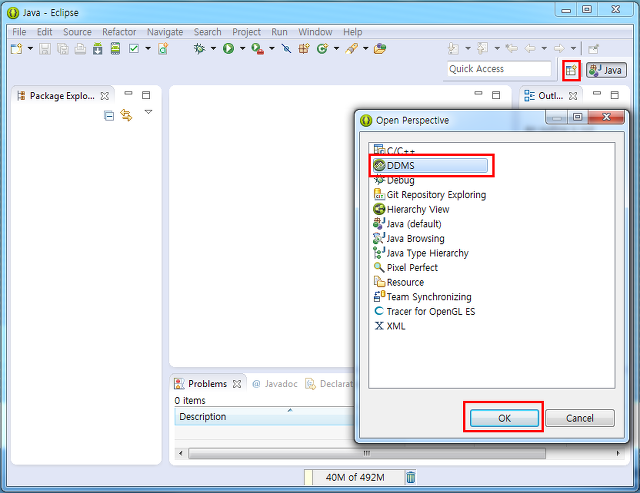Click the heap memory status bar
This screenshot has width=640, height=493.
pyautogui.click(x=355, y=477)
